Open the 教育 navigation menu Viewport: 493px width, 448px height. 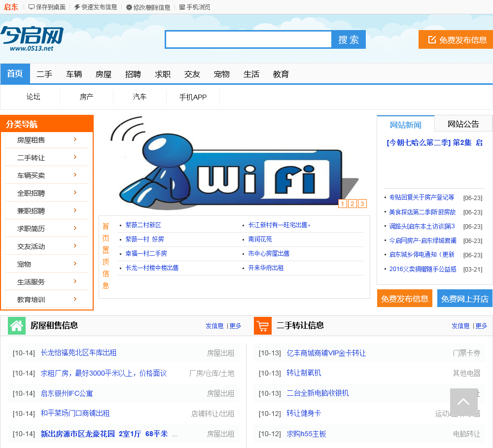pyautogui.click(x=281, y=74)
